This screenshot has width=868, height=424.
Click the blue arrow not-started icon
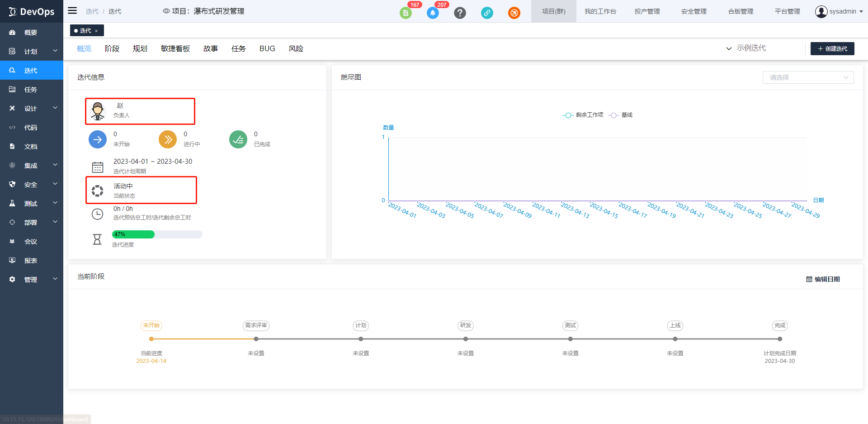(x=98, y=139)
